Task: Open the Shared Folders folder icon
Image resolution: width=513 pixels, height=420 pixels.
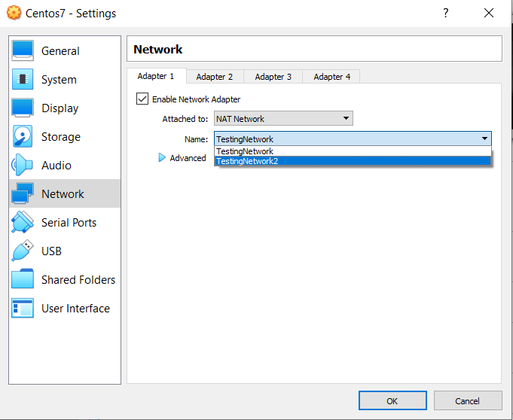Action: click(23, 279)
